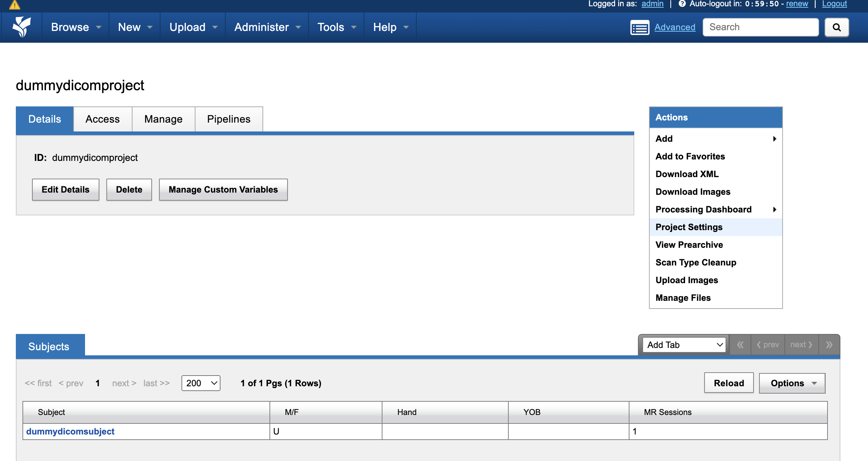Sort by YOB column header
This screenshot has width=868, height=461.
(x=569, y=412)
